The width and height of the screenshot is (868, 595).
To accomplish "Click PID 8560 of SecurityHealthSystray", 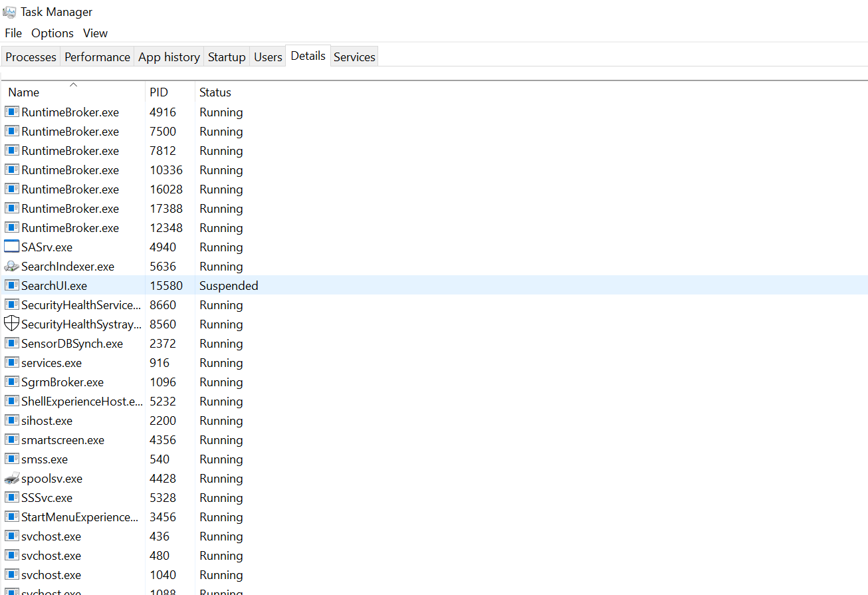I will pos(163,324).
